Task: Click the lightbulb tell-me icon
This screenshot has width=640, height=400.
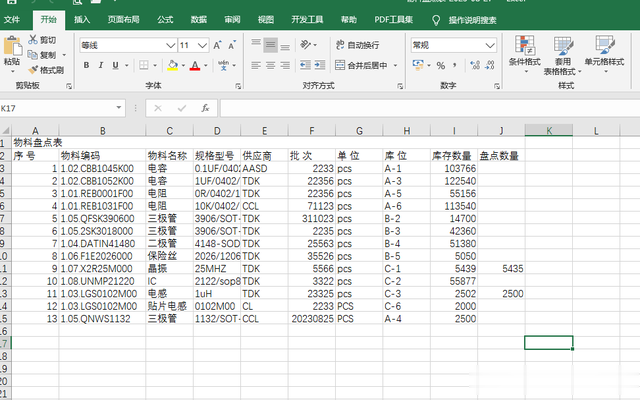Action: 436,20
